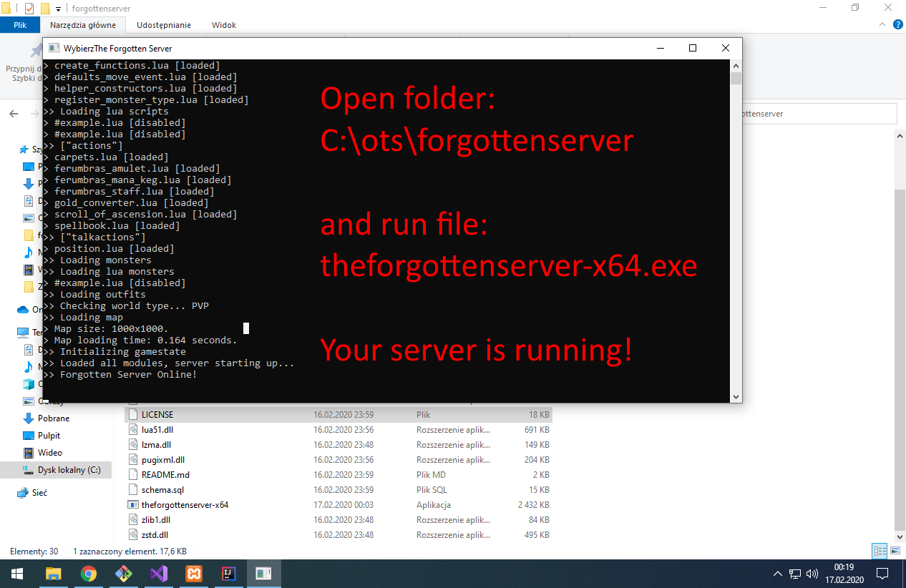
Task: Collapse the Explorer ribbon with chevron
Action: 882,25
